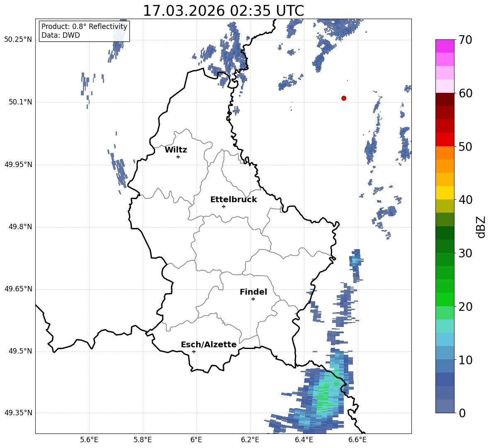Click the 50 tick on the colorbar
The height and width of the screenshot is (448, 491).
[465, 146]
